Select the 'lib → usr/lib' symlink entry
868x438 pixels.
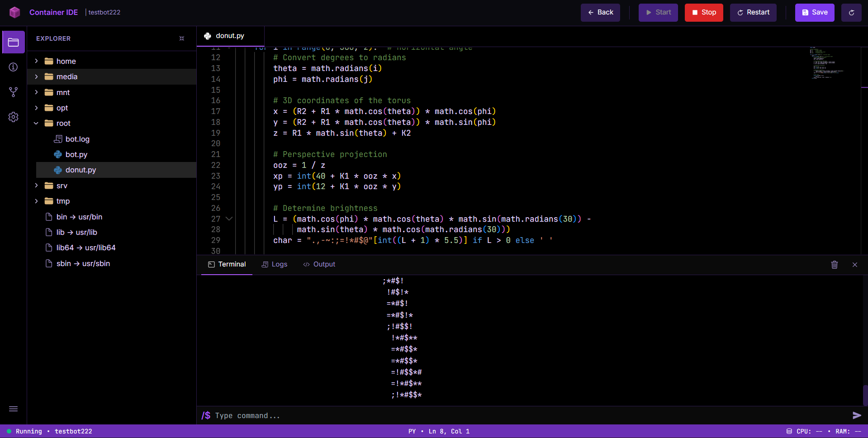pos(112,232)
